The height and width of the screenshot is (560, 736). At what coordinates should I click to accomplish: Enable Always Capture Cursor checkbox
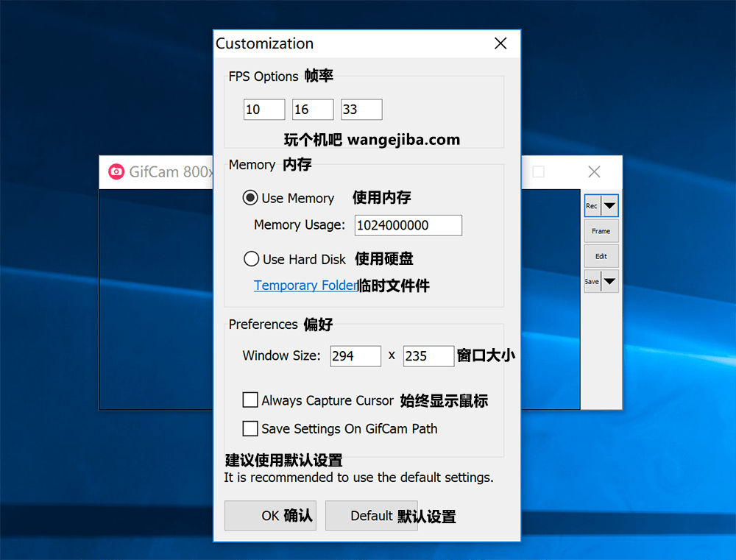250,400
